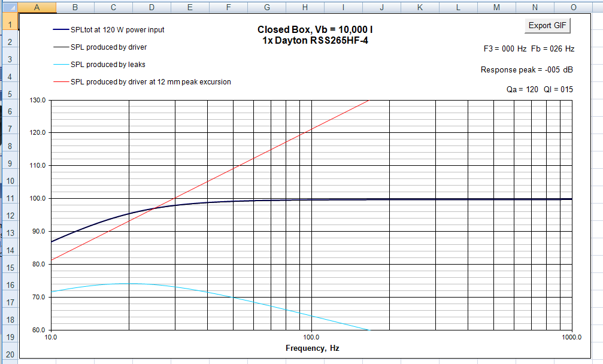Select column K header
Screen dimensions: 603x364
[420, 7]
